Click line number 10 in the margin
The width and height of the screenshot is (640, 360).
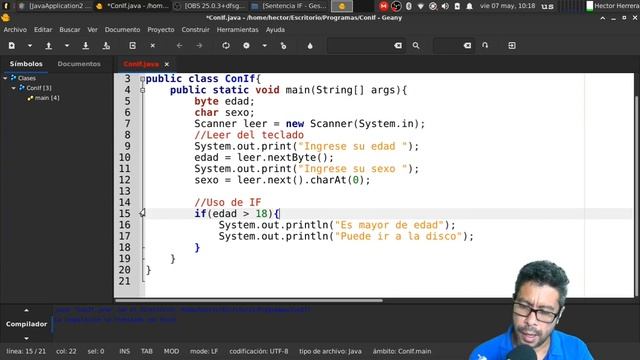[124, 158]
